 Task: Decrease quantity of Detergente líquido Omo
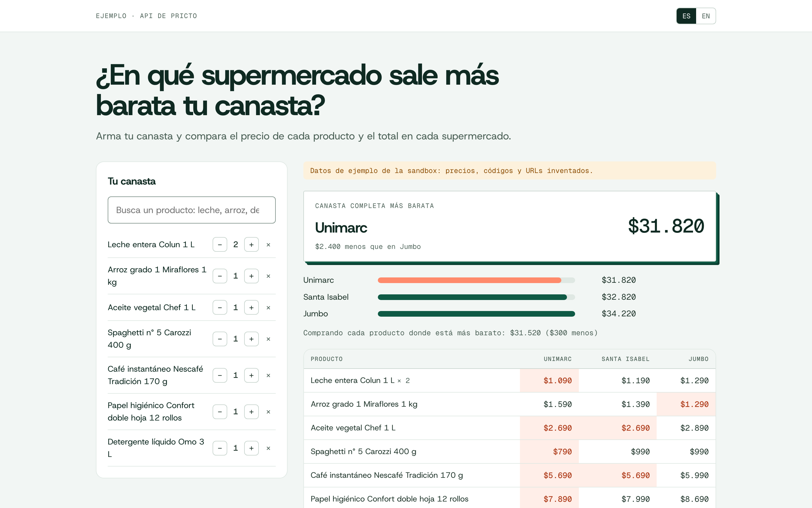pyautogui.click(x=220, y=448)
